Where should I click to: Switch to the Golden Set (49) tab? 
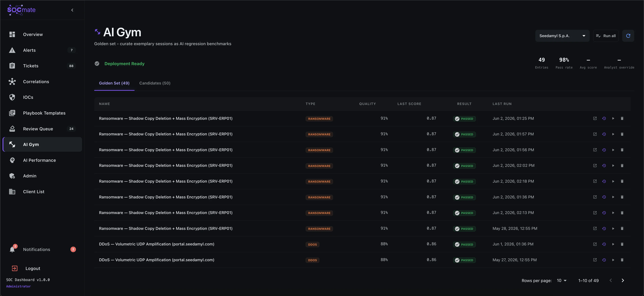coord(114,83)
